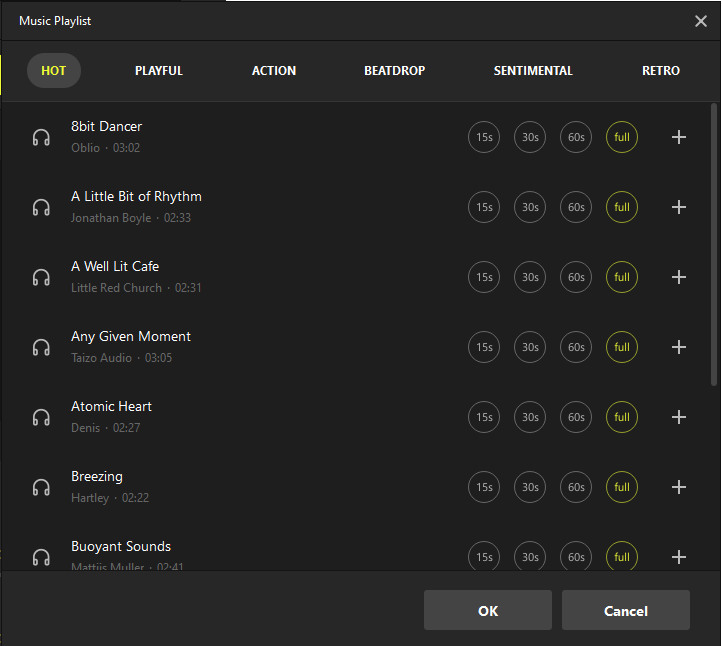This screenshot has height=646, width=722.
Task: Choose 30s length for A Well Lit Cafe
Action: 530,277
